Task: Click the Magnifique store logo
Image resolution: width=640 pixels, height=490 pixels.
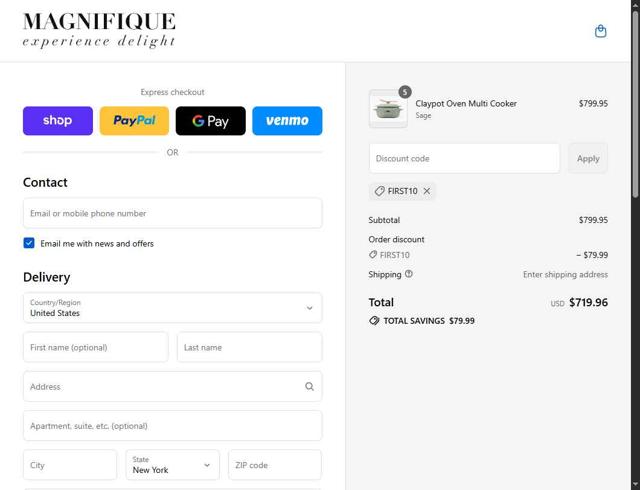Action: 99,29
